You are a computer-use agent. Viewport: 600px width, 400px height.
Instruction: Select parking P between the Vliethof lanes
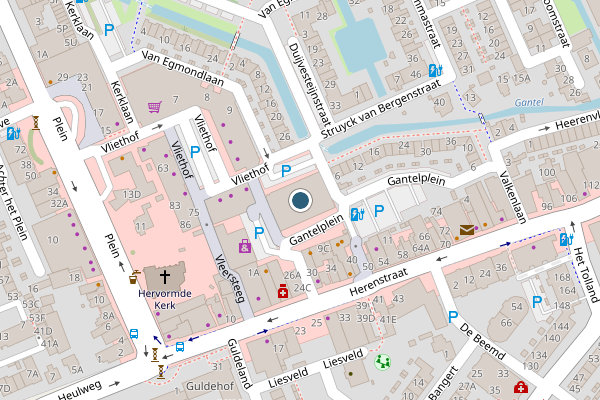click(195, 152)
